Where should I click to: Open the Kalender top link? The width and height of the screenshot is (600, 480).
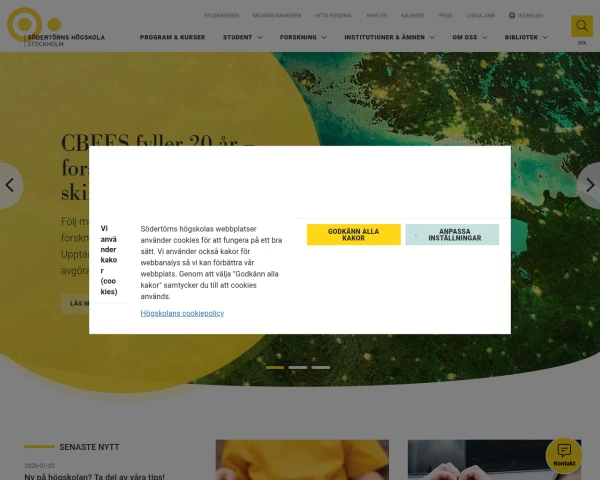click(x=412, y=16)
